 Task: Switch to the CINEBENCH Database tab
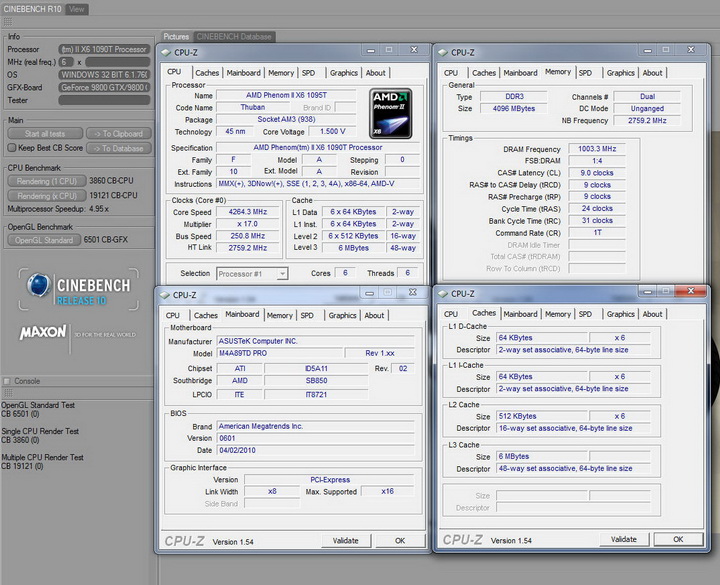pos(234,36)
